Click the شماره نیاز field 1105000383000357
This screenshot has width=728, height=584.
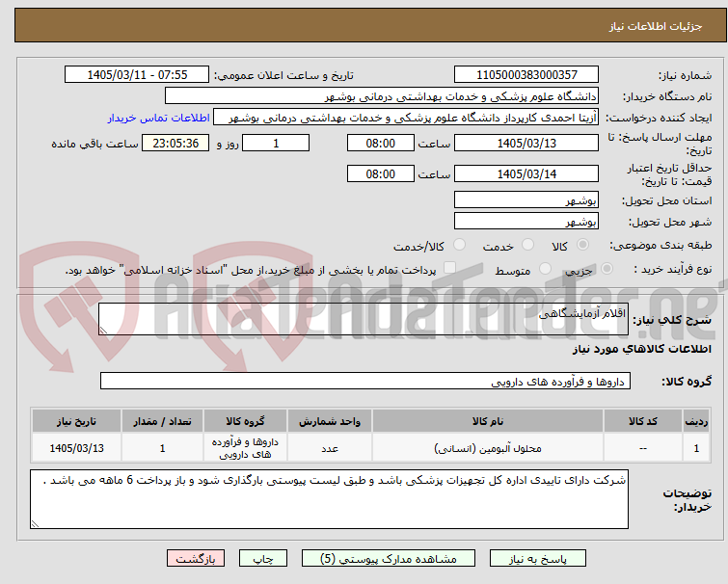(526, 74)
